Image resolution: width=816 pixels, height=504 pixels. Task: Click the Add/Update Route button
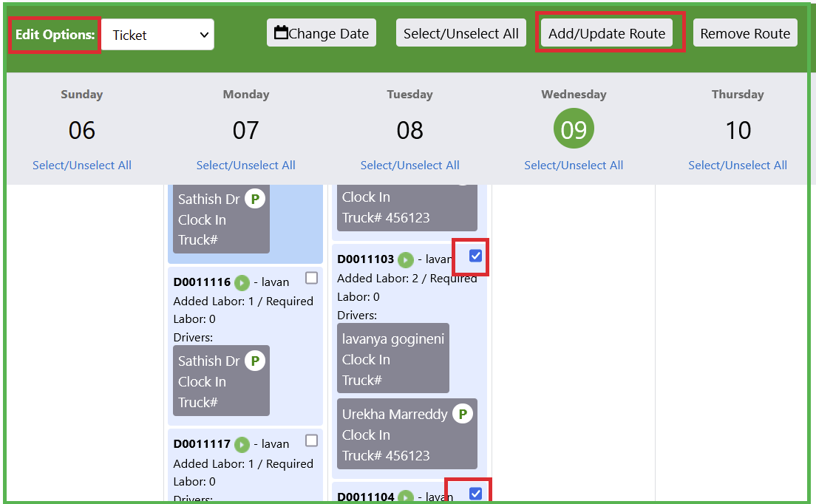[607, 33]
